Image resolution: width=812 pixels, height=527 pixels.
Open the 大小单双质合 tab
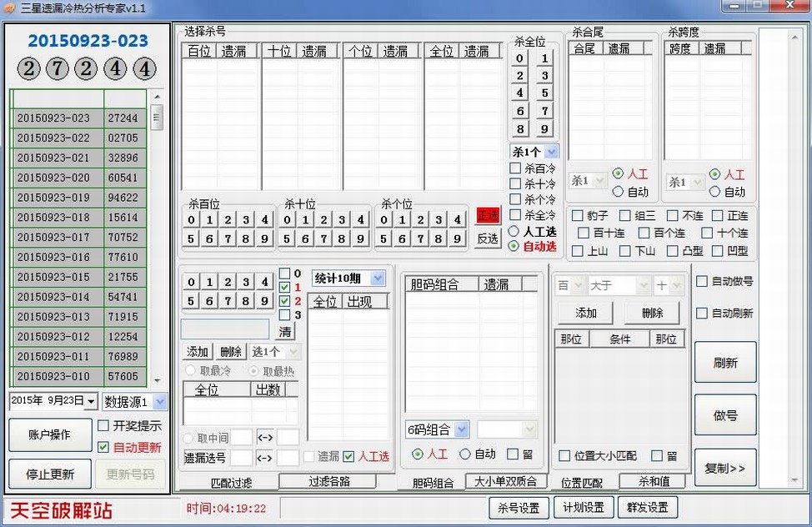coord(506,481)
